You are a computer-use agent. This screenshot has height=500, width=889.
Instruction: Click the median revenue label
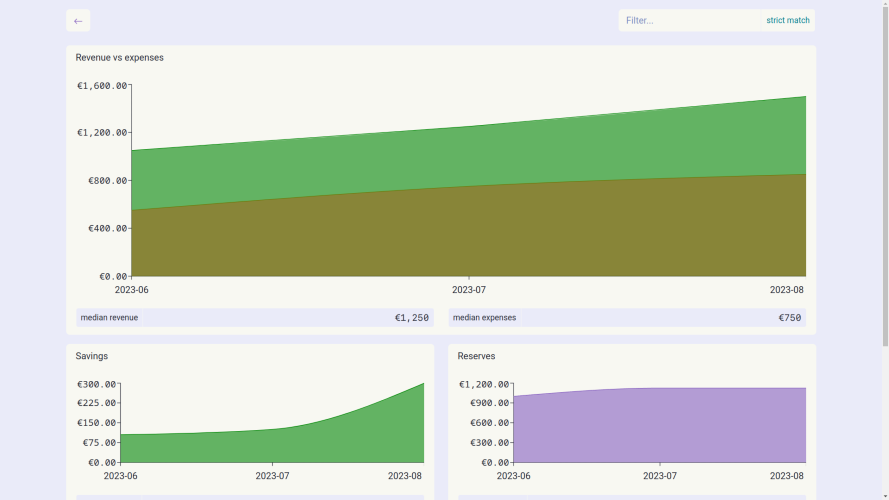coord(109,317)
